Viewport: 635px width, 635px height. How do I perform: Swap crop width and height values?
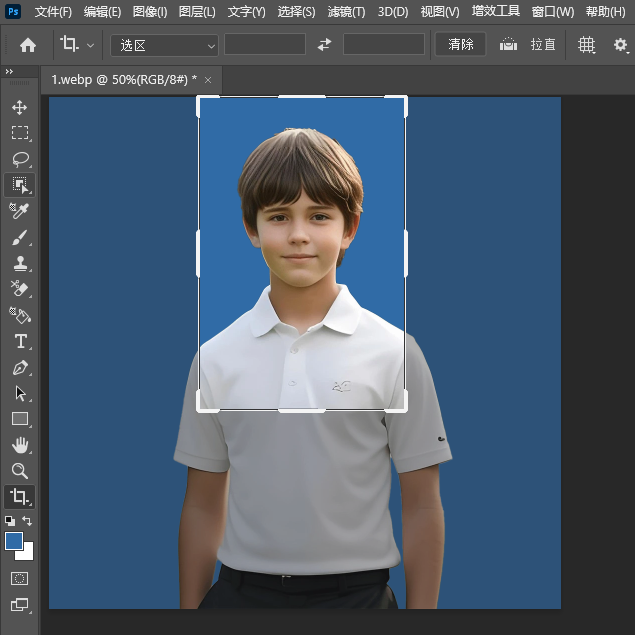324,45
